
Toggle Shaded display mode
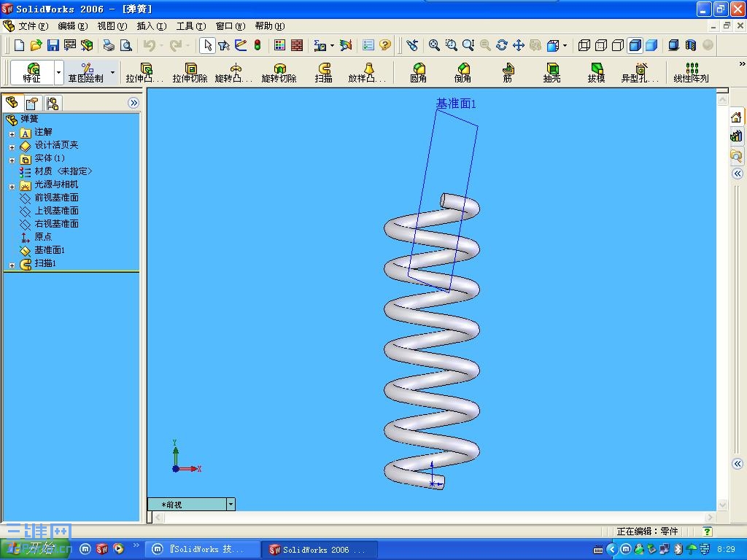point(651,45)
